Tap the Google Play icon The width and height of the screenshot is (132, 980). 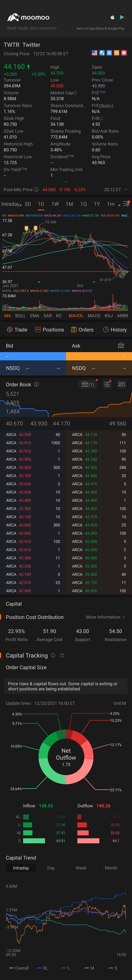coord(122,17)
